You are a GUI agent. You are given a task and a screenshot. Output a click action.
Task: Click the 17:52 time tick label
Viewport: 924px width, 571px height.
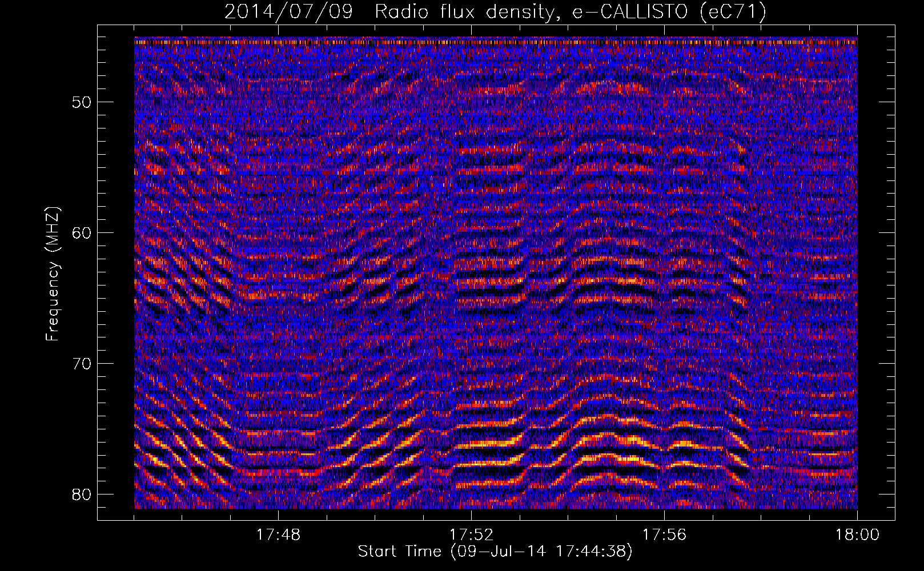point(471,535)
